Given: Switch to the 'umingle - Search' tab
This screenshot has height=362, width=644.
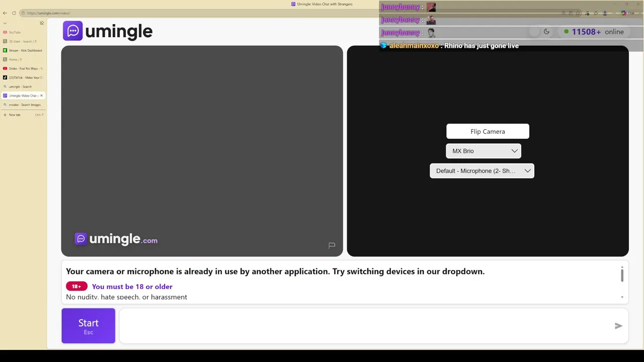Looking at the screenshot, I should [23, 86].
